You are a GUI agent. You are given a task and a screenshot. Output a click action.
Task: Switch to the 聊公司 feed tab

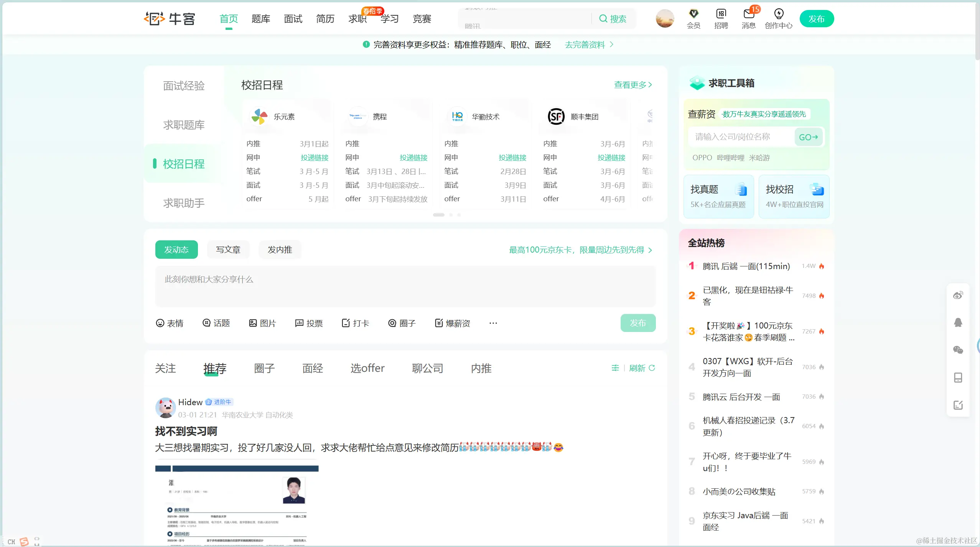(427, 368)
